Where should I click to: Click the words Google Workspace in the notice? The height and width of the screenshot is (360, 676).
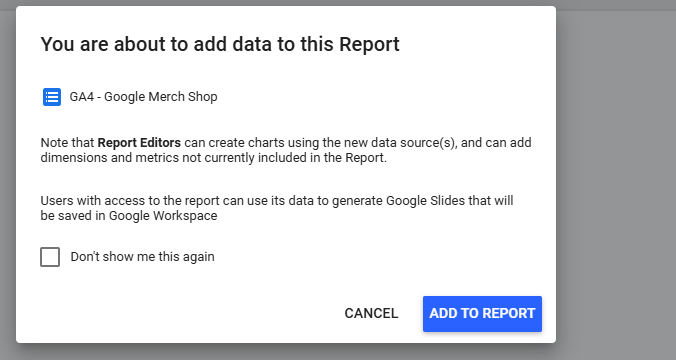(163, 216)
